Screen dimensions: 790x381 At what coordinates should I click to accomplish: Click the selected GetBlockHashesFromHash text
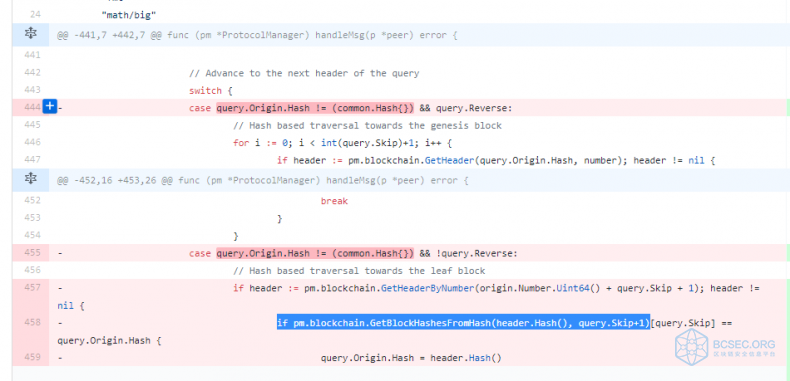(464, 323)
